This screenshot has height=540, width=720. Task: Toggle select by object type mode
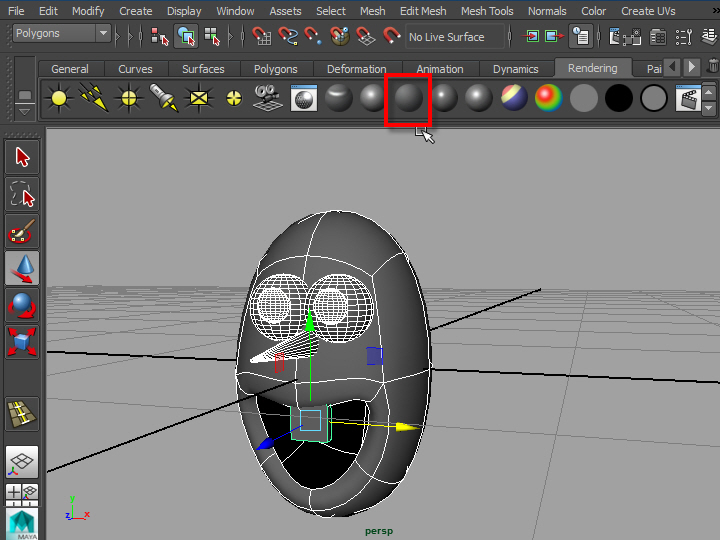pyautogui.click(x=186, y=37)
